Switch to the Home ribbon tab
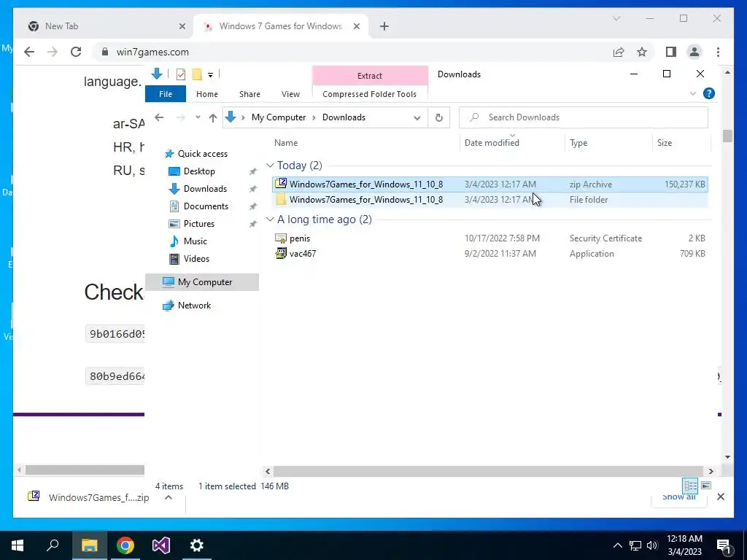This screenshot has width=747, height=560. coord(206,94)
